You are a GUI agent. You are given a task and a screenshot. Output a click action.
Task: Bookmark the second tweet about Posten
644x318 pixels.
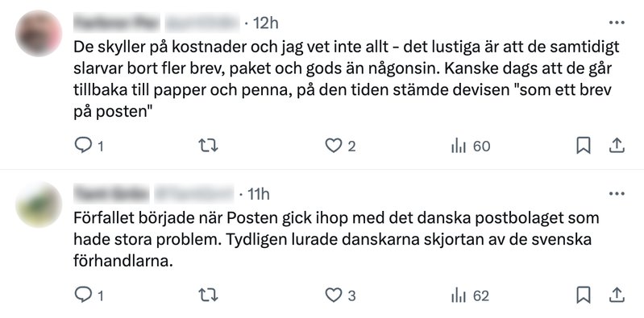coord(584,295)
